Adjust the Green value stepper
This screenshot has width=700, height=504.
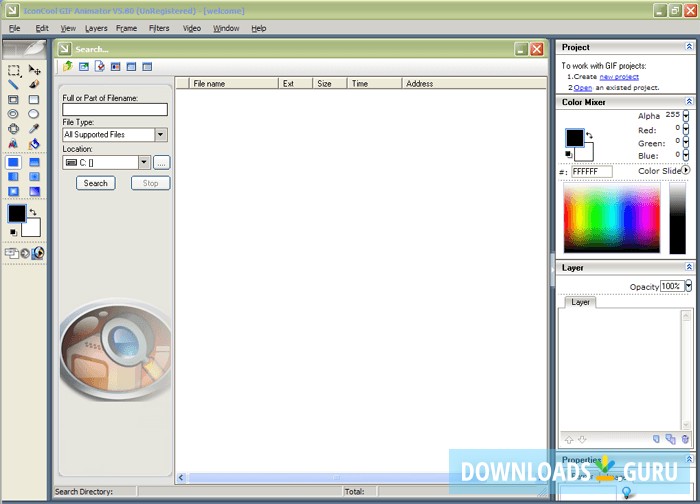click(x=686, y=142)
